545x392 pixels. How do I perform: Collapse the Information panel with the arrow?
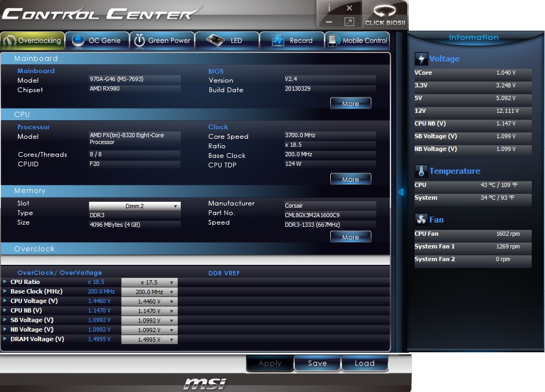point(401,192)
